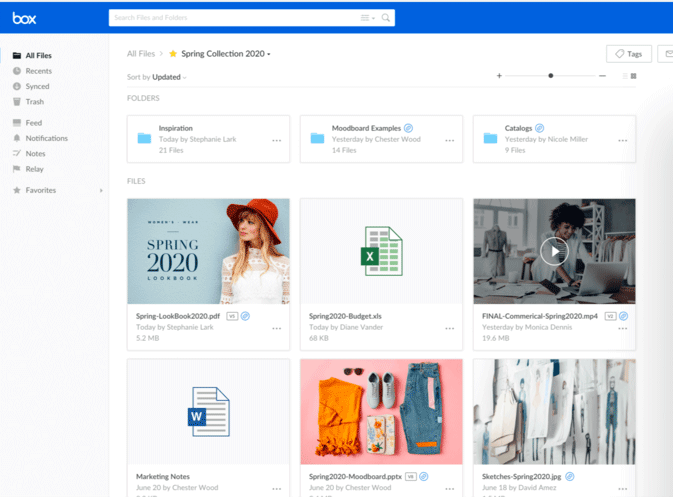Click the Marketing Notes file name

tap(163, 477)
